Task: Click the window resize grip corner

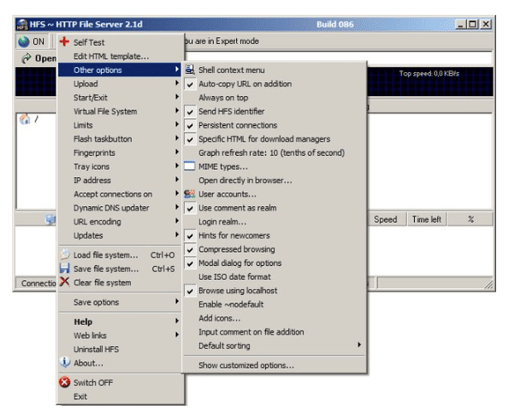Action: (489, 284)
